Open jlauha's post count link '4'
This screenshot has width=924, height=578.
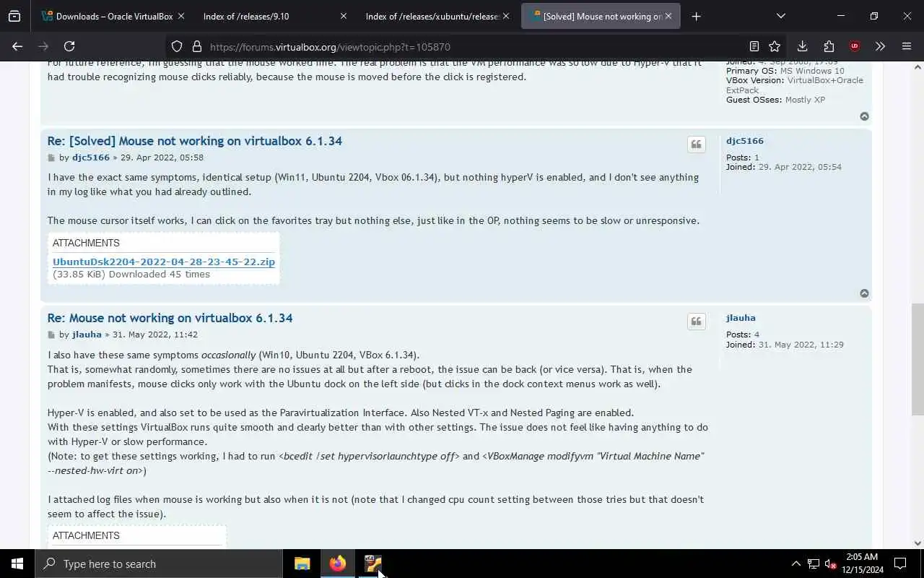[x=757, y=335]
